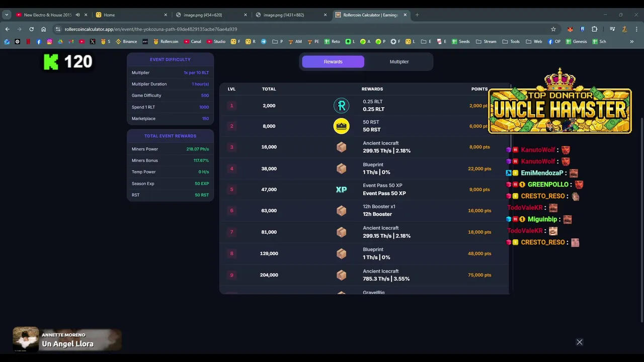644x362 pixels.
Task: Mute audio on the New Electro & House tab
Action: coord(77,15)
